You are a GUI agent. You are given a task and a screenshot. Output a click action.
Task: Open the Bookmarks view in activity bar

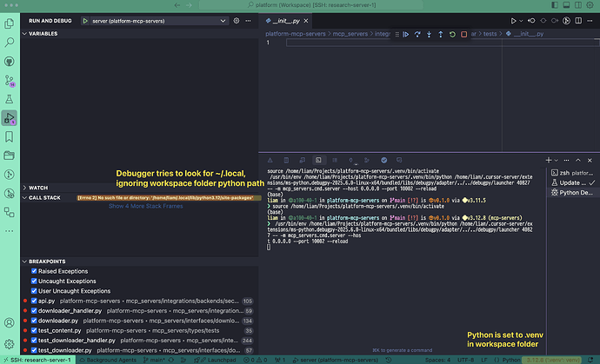tap(10, 136)
